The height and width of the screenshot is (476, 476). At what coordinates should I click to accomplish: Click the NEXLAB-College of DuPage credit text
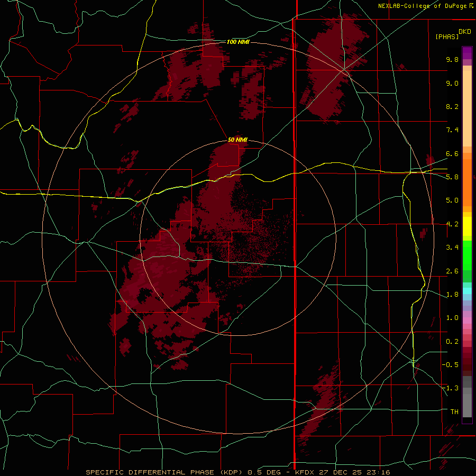[x=423, y=6]
